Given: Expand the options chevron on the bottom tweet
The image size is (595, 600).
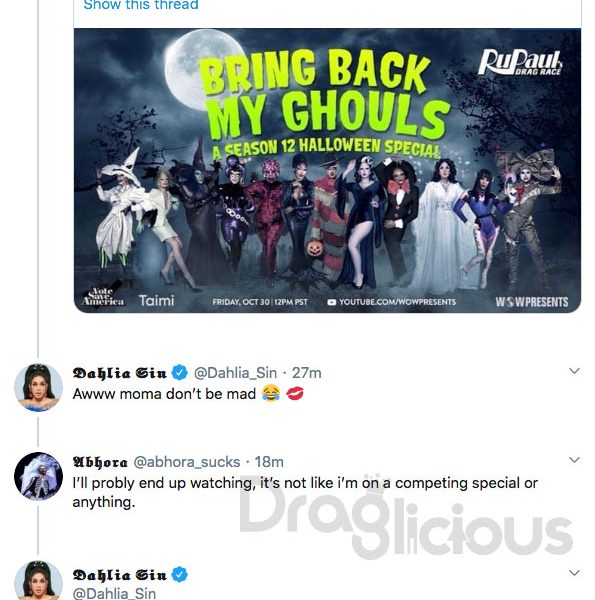Looking at the screenshot, I should [x=574, y=572].
